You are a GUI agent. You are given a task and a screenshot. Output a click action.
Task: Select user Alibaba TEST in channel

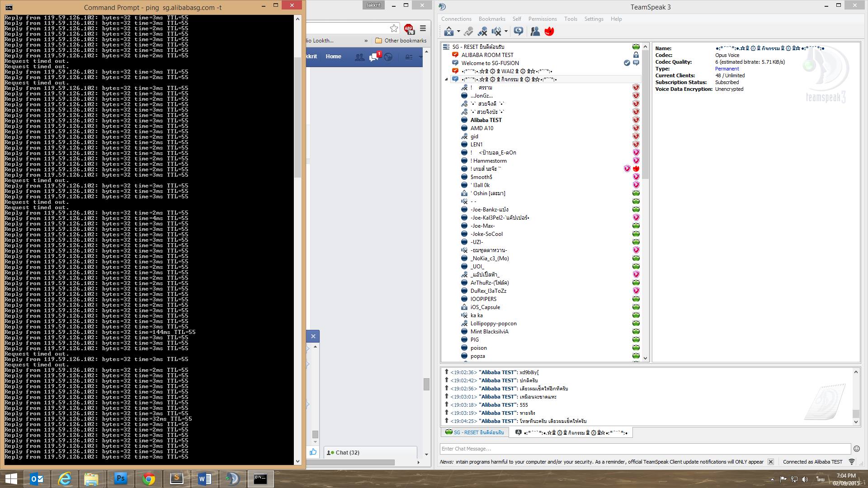[x=486, y=120]
